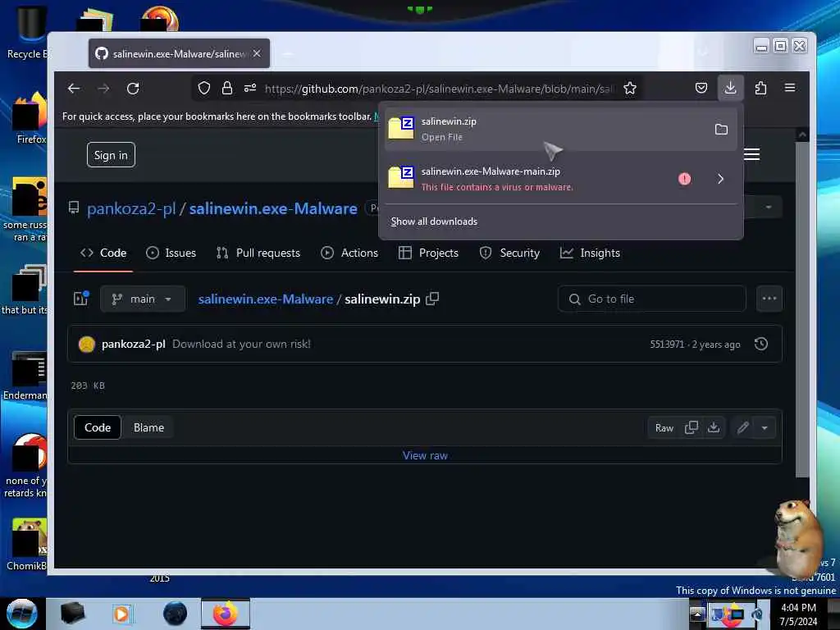This screenshot has height=630, width=840.
Task: Open the Pull requests tab
Action: click(x=258, y=253)
